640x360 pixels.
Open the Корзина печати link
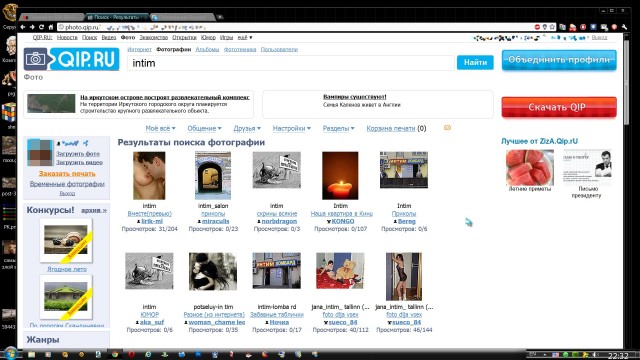pyautogui.click(x=391, y=128)
